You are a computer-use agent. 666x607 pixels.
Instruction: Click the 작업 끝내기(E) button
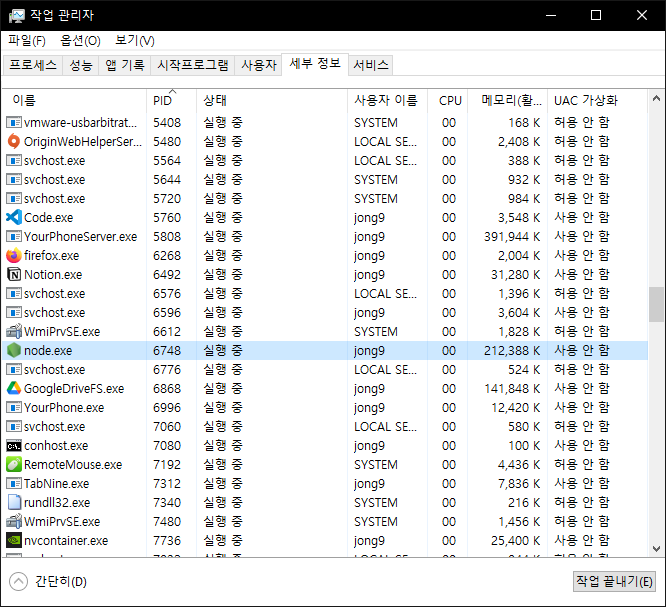pos(614,581)
